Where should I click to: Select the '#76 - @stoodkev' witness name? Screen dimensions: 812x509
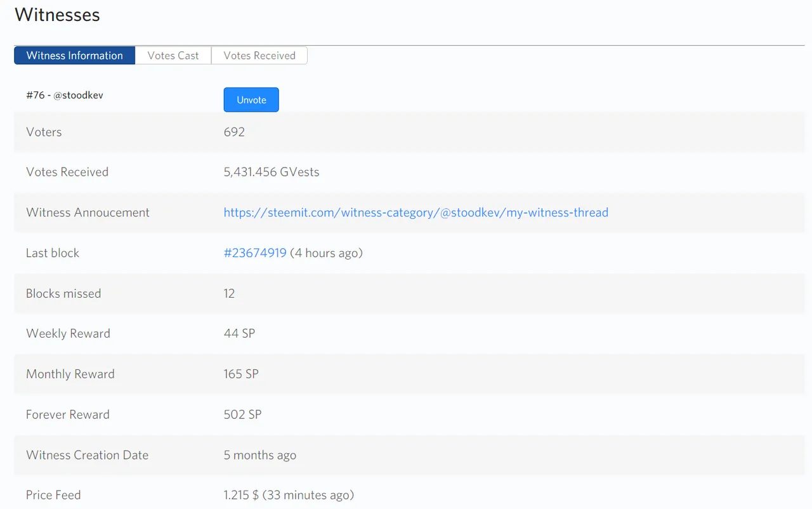(65, 95)
